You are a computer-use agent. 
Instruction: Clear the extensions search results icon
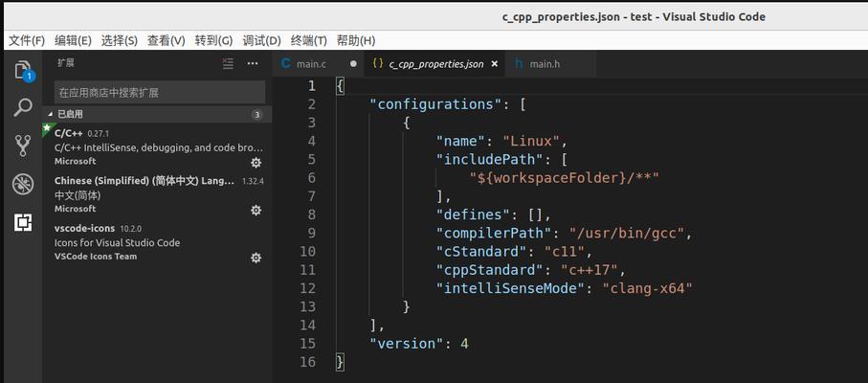tap(228, 63)
